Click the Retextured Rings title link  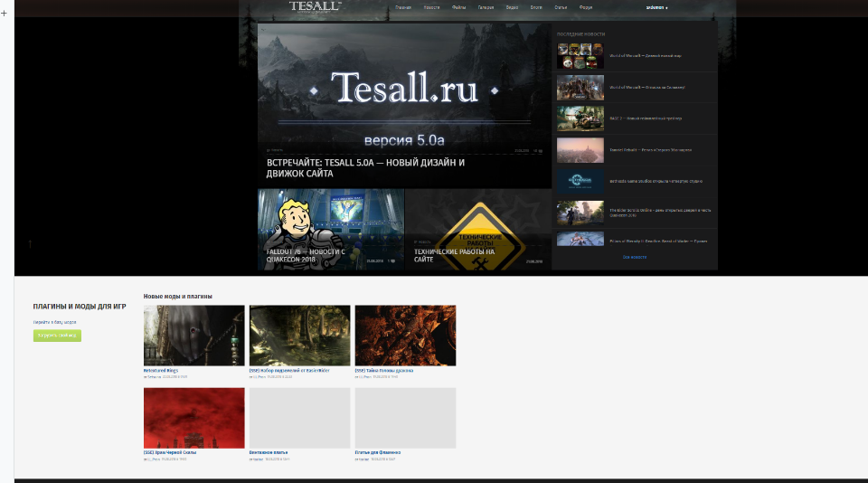(x=161, y=371)
